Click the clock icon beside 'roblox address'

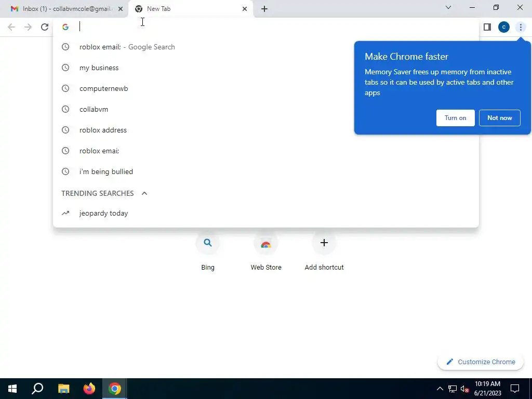pos(65,130)
